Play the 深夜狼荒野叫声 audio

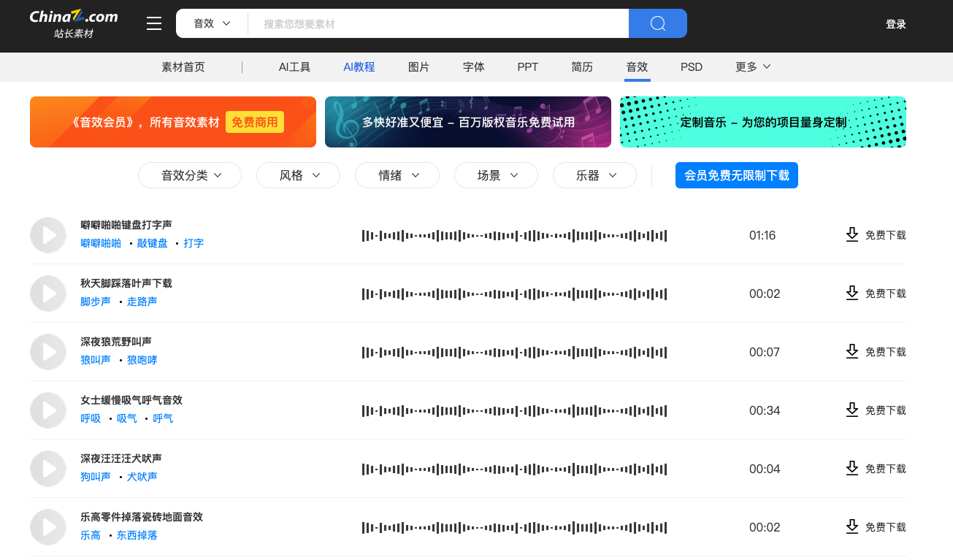point(48,352)
